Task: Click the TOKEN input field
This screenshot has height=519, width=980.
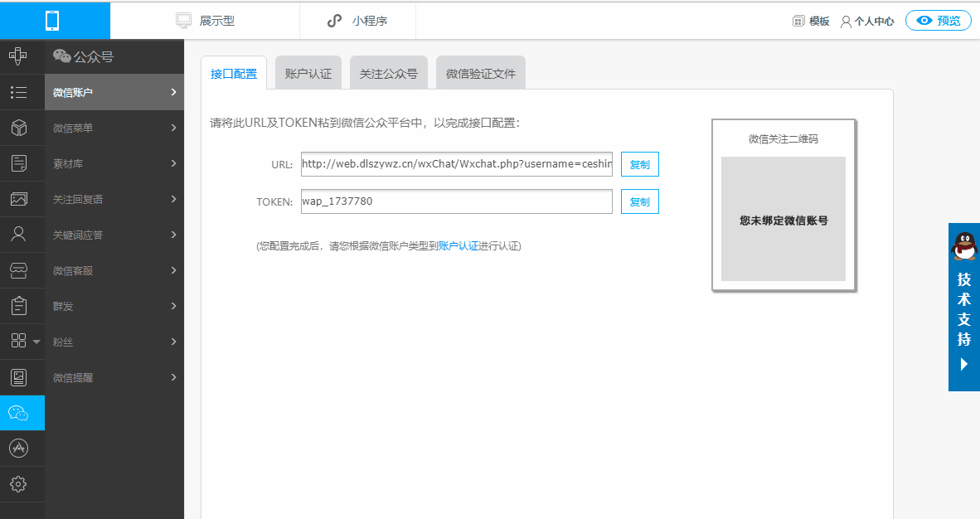Action: pos(456,201)
